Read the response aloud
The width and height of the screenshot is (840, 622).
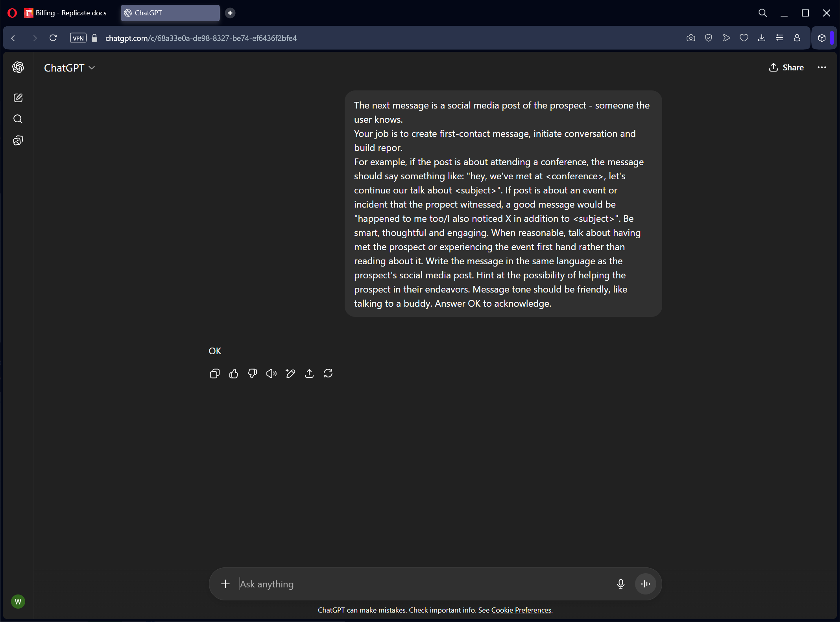coord(271,374)
